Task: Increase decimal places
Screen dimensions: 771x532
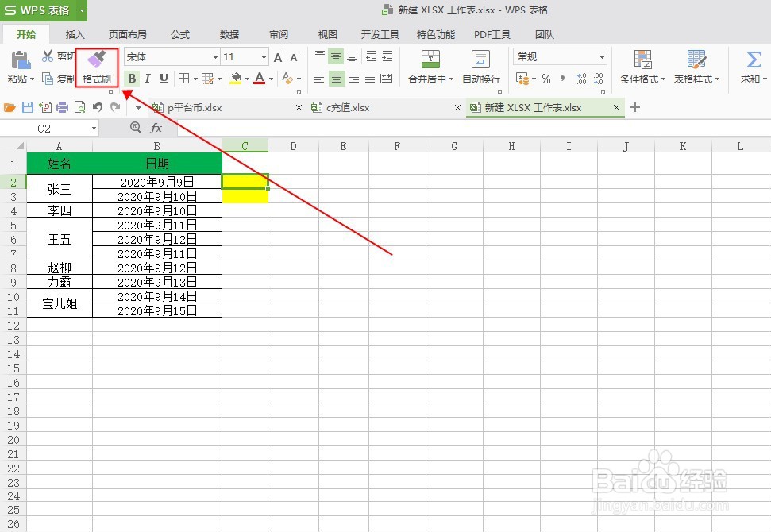Action: pyautogui.click(x=582, y=79)
